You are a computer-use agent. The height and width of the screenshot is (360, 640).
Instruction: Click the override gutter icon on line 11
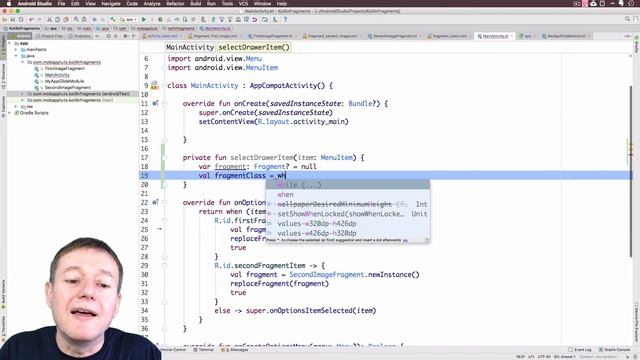[155, 104]
